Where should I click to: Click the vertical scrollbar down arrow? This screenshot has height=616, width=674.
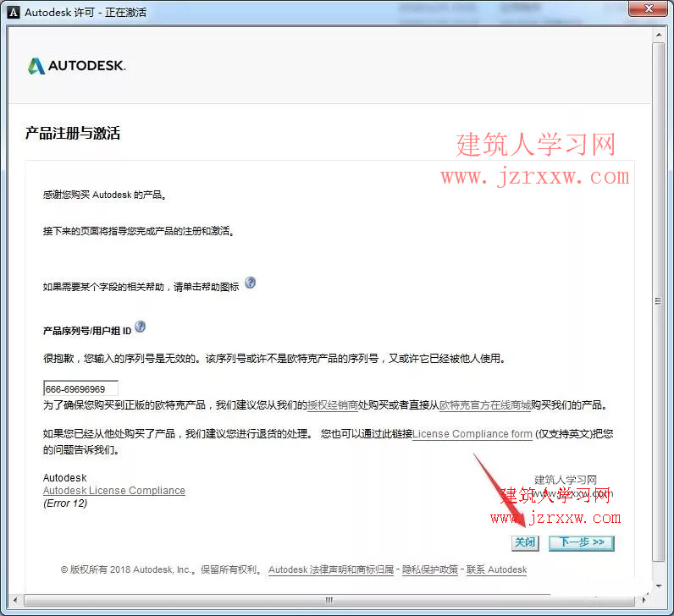coord(659,586)
